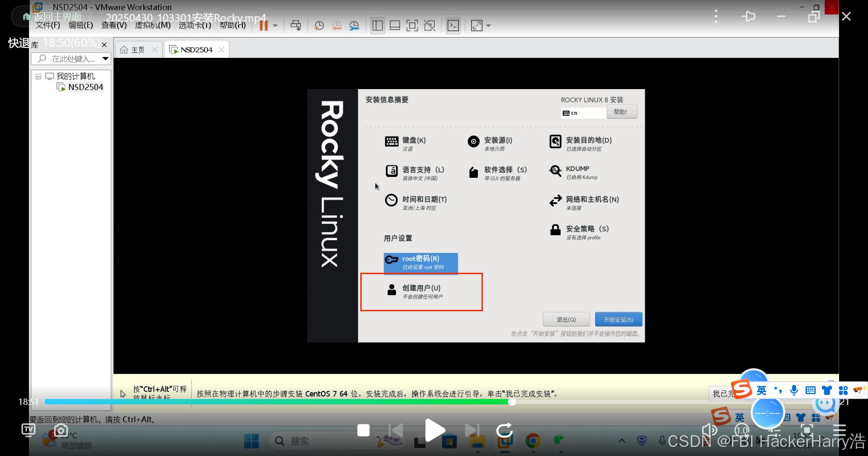Open the File (文件) menu in VMware
The image size is (868, 456).
point(47,25)
